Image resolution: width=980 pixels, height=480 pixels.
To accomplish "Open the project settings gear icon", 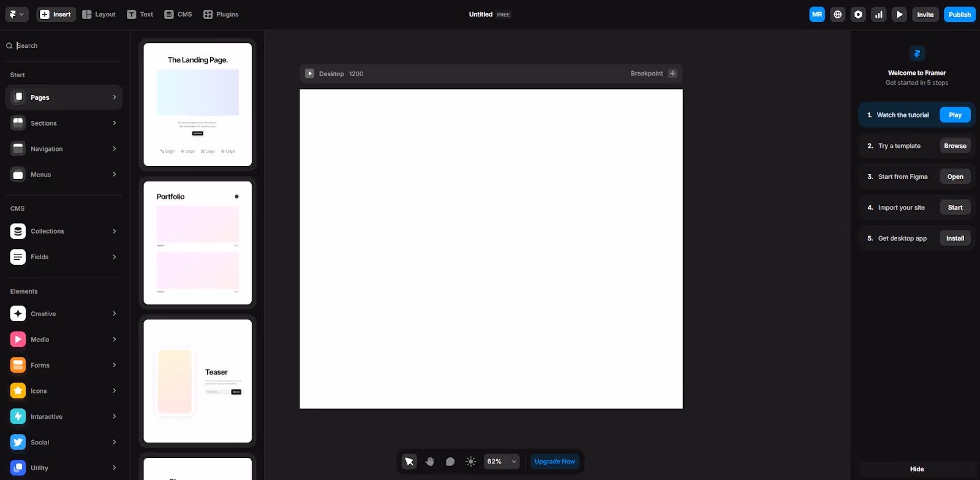I will click(858, 14).
